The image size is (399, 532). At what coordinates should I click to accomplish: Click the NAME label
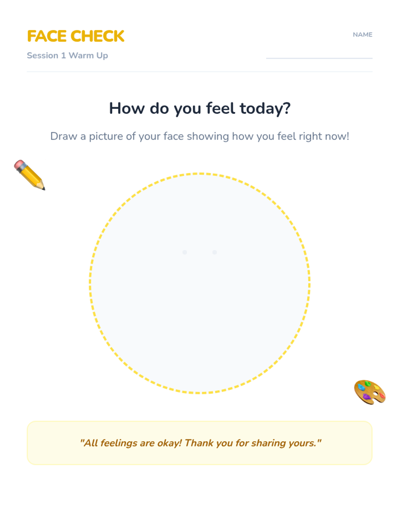point(362,35)
